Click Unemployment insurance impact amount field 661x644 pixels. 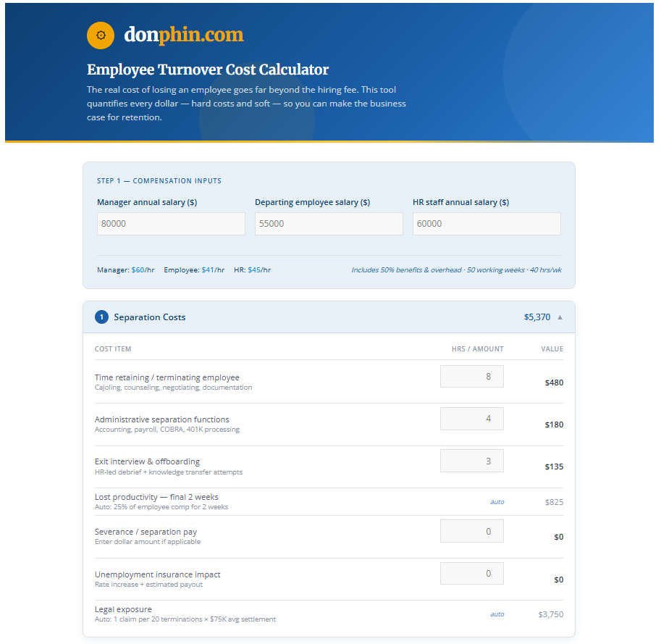point(471,574)
